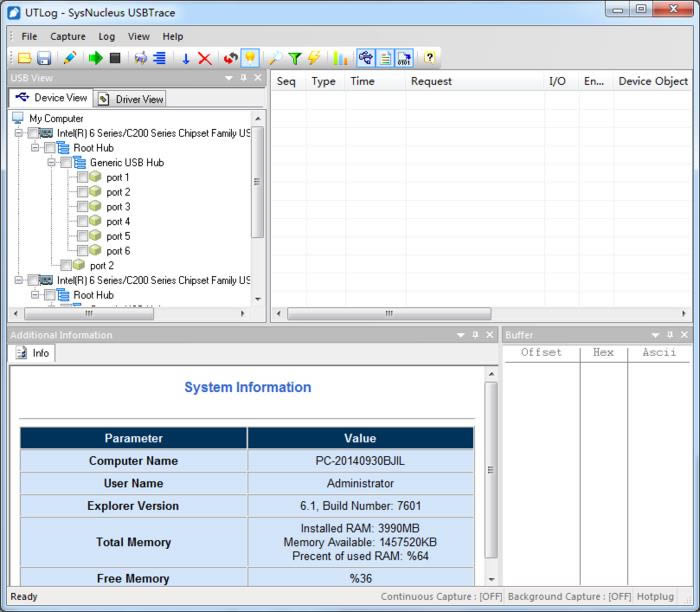Select the Info tab
Screen dimensions: 700x612
[33, 353]
